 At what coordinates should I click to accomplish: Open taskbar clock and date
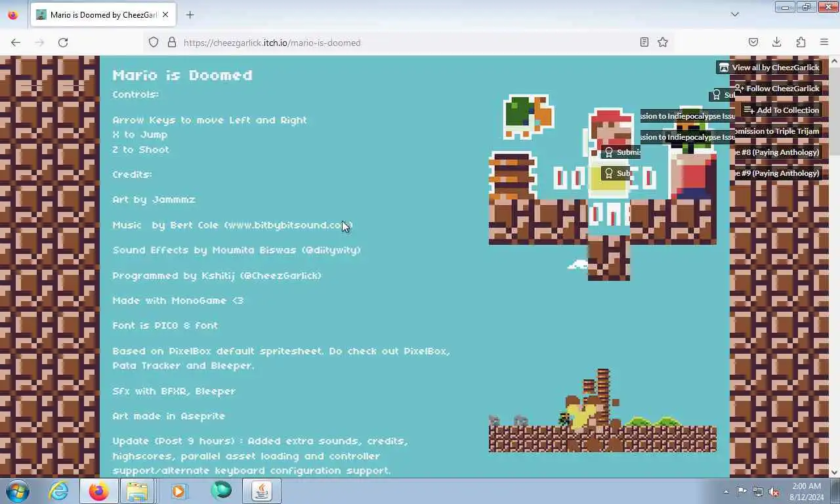pyautogui.click(x=806, y=492)
